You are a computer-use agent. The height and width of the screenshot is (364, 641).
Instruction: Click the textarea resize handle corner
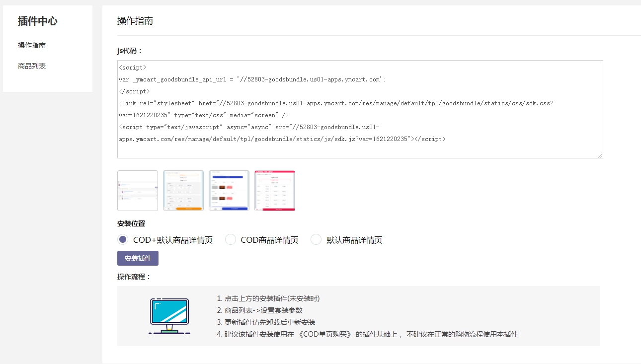(x=600, y=155)
